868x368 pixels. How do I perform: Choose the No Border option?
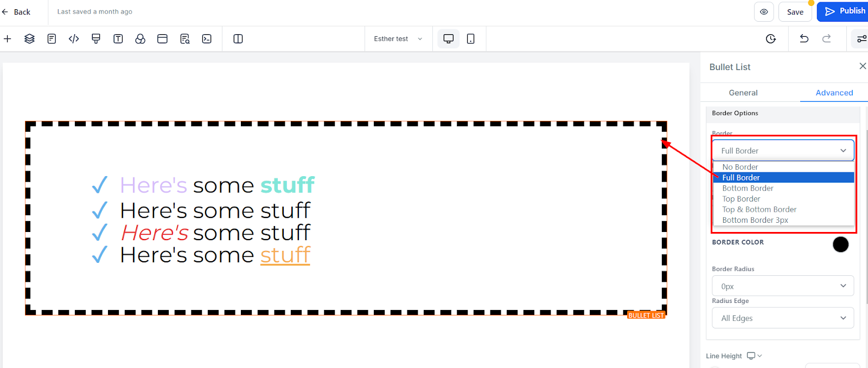pyautogui.click(x=740, y=167)
